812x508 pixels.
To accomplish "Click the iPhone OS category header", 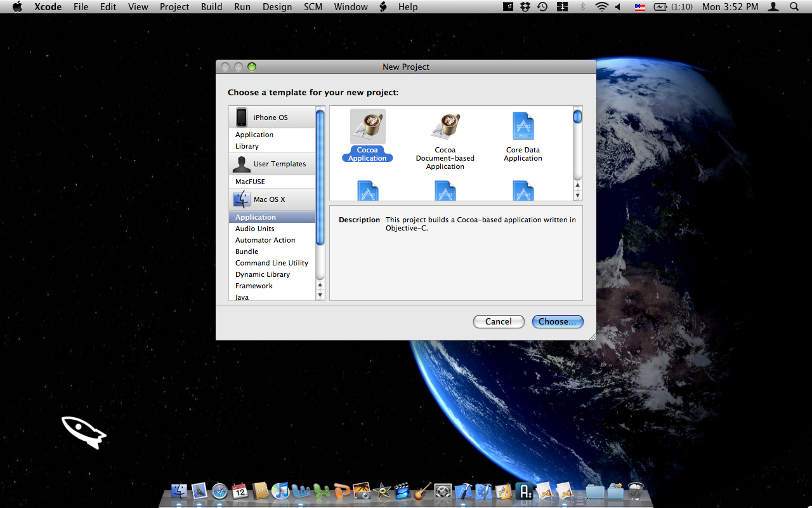I will point(272,117).
